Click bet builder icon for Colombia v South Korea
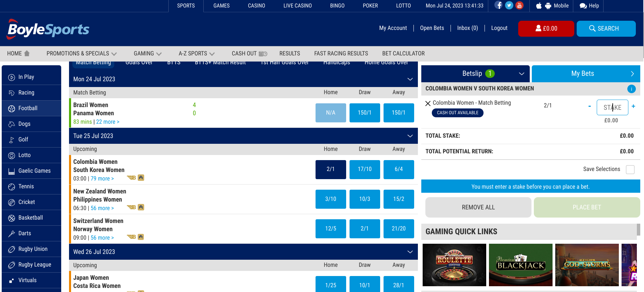Image resolution: width=644 pixels, height=292 pixels. 131,177
